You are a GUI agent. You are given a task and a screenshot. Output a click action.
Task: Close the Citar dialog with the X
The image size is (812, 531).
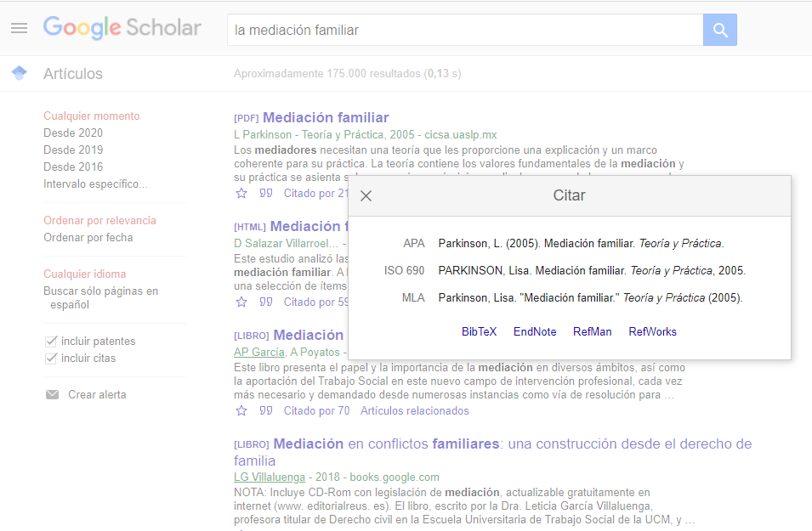pos(366,195)
